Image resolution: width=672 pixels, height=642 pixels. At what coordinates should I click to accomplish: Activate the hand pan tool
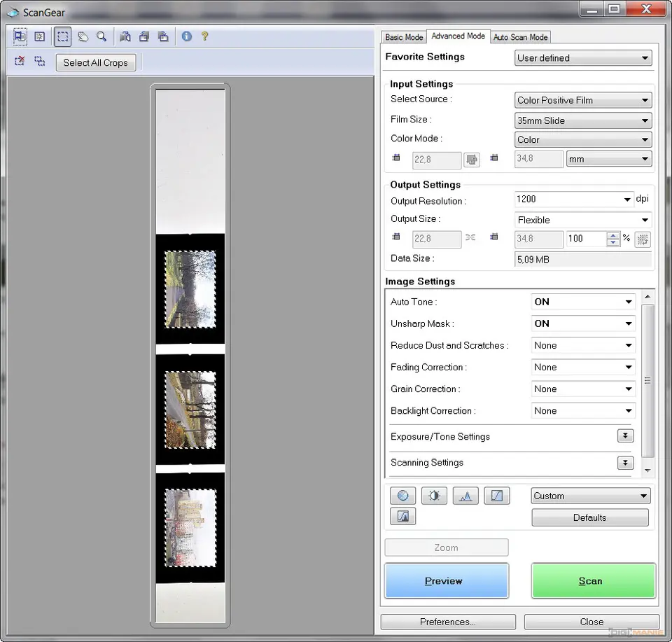click(x=83, y=36)
